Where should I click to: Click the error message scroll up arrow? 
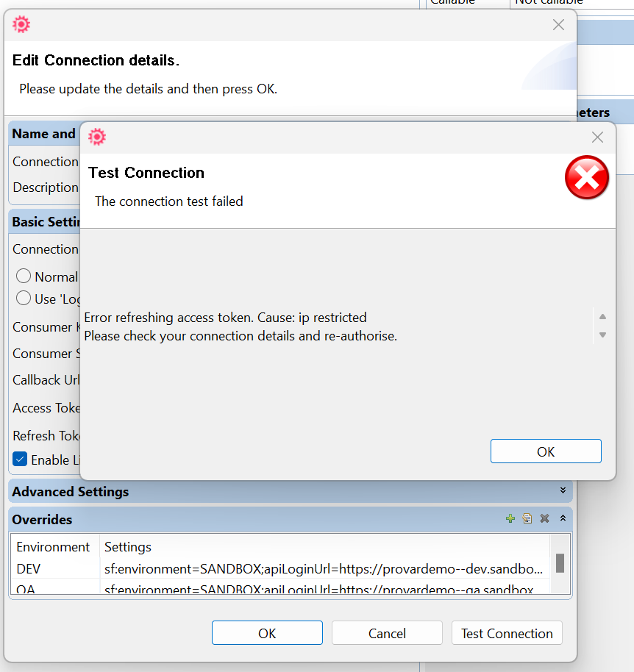[x=602, y=317]
